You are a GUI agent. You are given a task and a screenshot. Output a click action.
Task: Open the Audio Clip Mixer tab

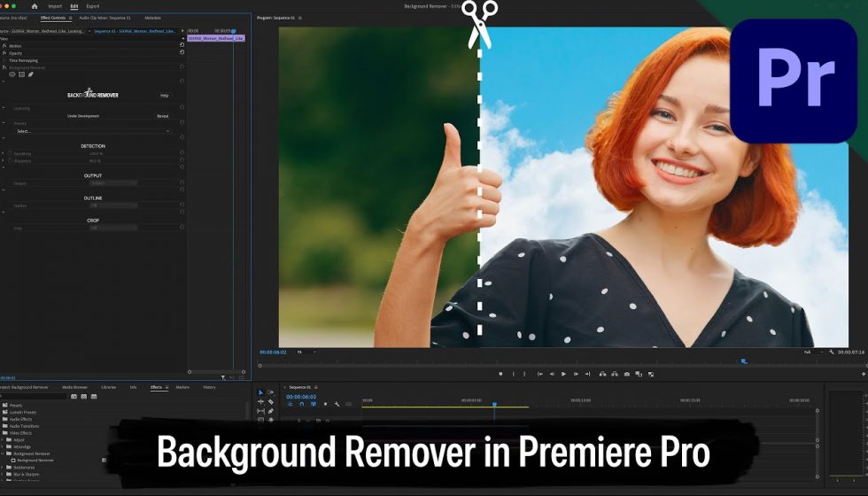click(x=105, y=18)
